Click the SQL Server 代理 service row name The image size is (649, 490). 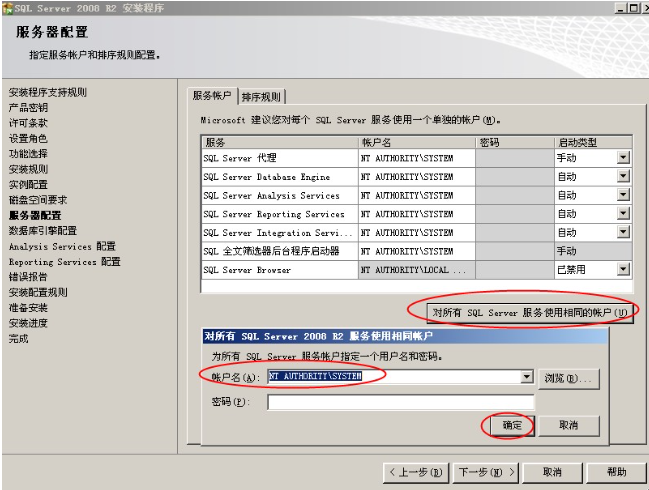click(x=239, y=158)
